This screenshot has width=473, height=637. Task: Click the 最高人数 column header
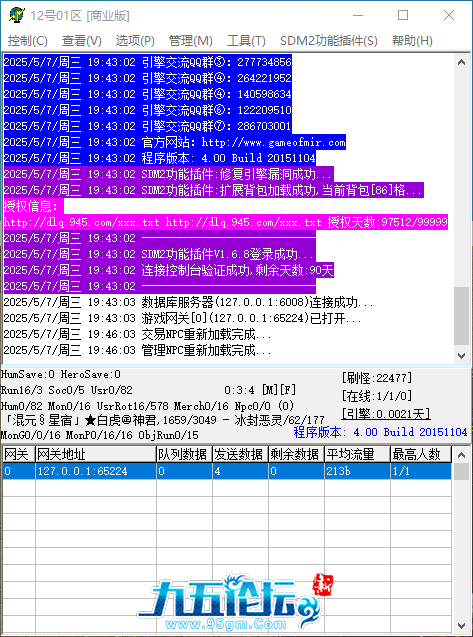421,454
